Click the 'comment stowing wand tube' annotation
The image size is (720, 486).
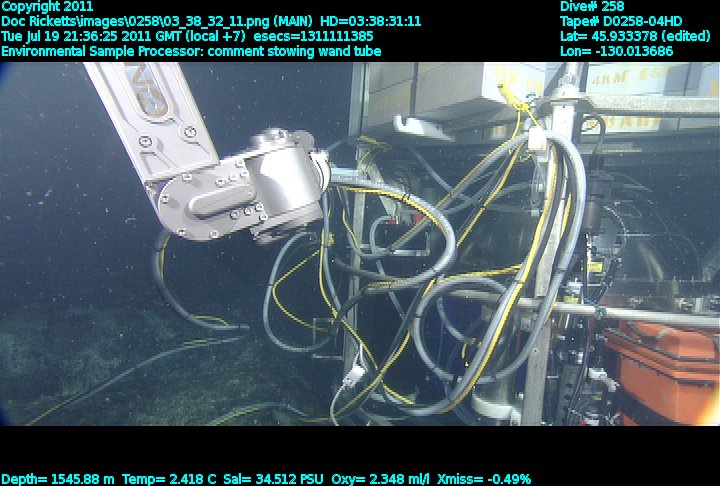294,51
